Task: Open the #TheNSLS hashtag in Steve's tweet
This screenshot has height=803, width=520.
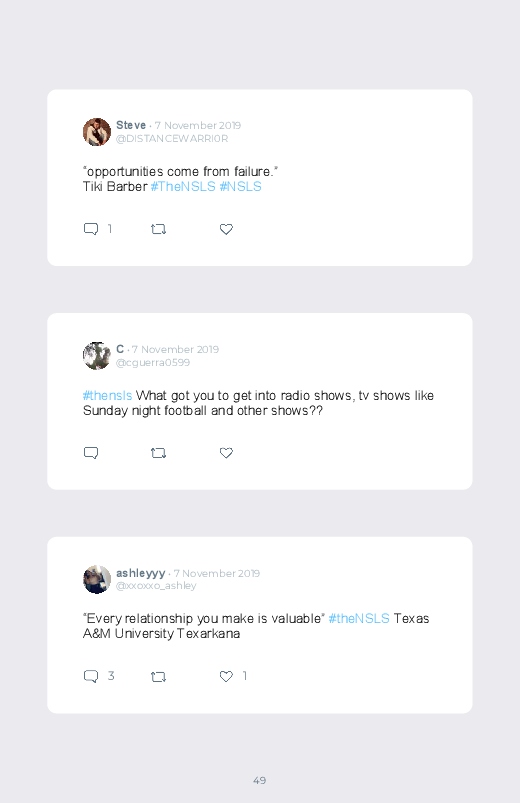Action: tap(183, 186)
